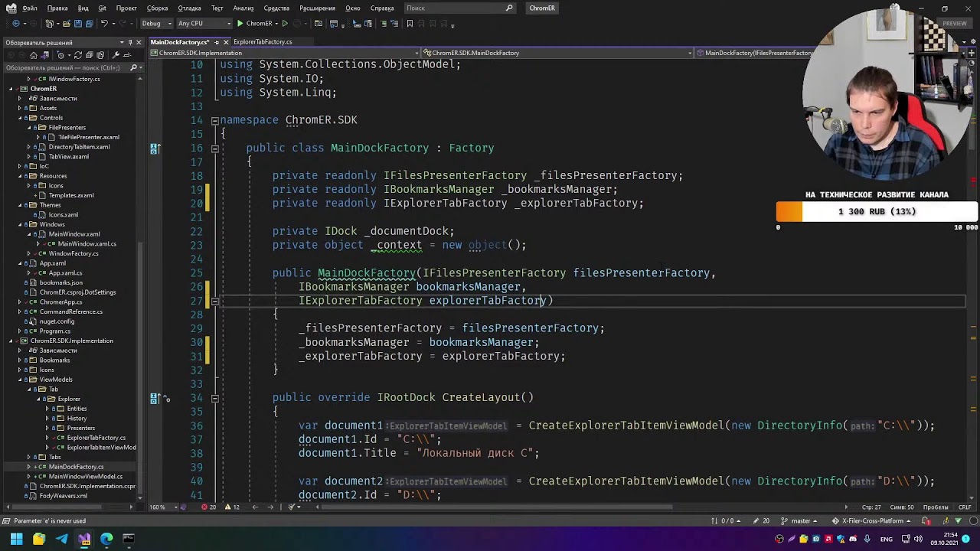Screen dimensions: 980x551
Task: Expand the Entities folder in tree
Action: pyautogui.click(x=47, y=409)
